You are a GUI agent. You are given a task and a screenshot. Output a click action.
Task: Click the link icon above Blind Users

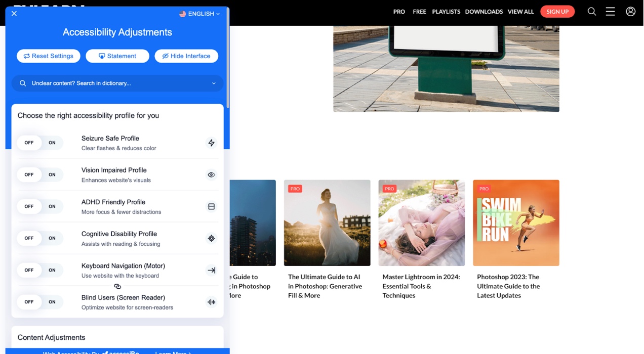tap(117, 286)
